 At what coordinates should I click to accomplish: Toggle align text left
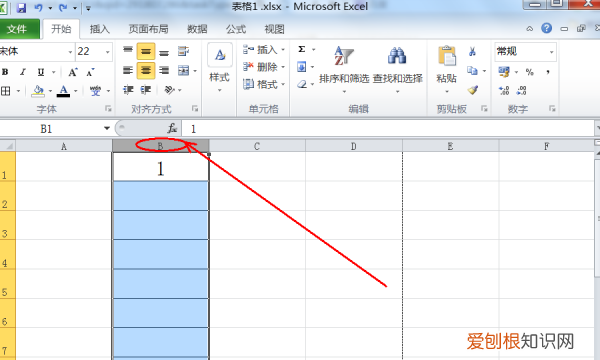[x=128, y=70]
